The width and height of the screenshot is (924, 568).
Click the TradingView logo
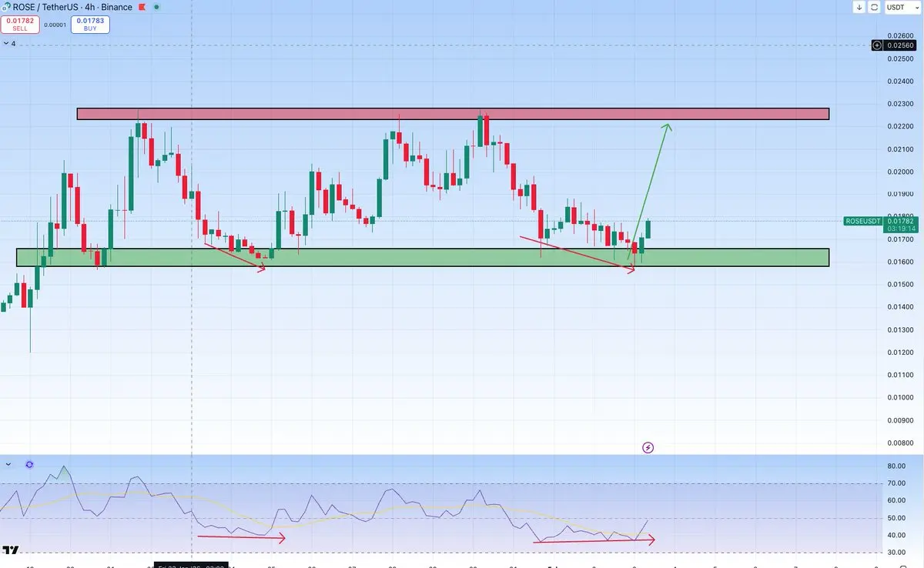click(11, 550)
